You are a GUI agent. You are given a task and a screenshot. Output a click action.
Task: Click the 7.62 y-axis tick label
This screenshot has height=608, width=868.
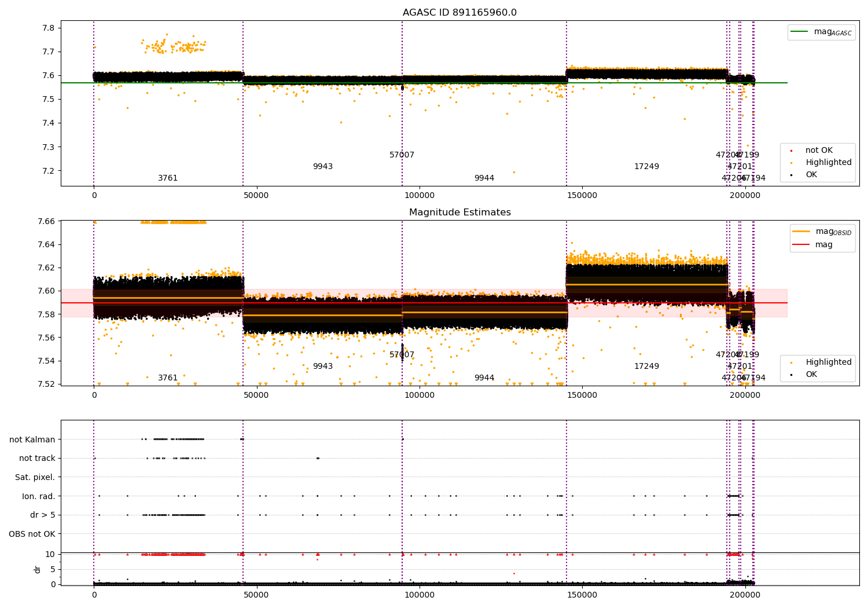[46, 268]
